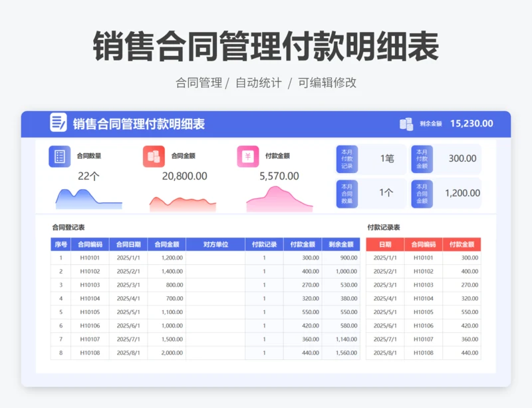Select 440.00 amount in payment records table

pos(462,353)
